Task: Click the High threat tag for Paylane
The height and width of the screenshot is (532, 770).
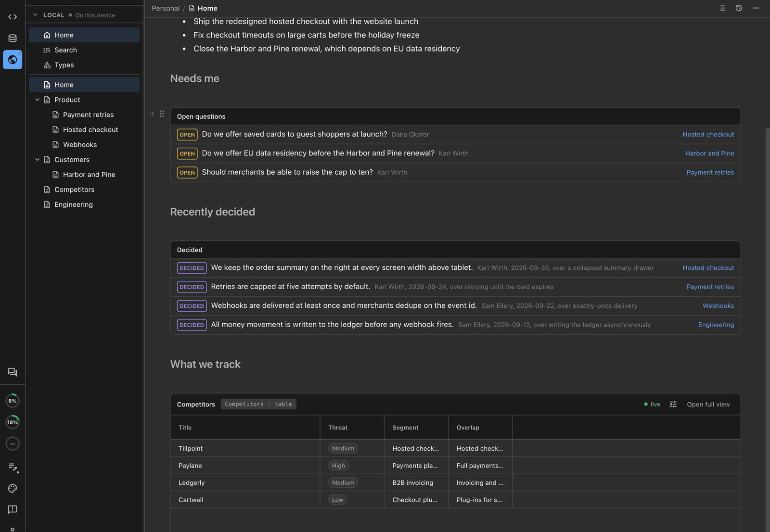Action: pos(338,466)
